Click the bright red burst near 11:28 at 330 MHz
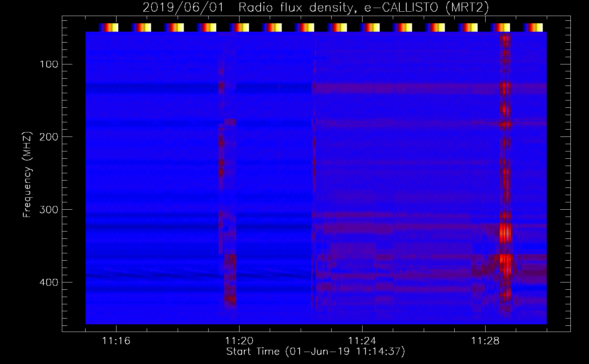The height and width of the screenshot is (364, 589). point(505,233)
